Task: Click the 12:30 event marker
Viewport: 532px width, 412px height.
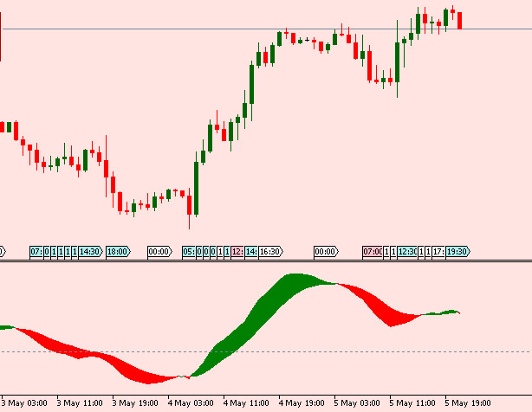Action: (x=407, y=251)
